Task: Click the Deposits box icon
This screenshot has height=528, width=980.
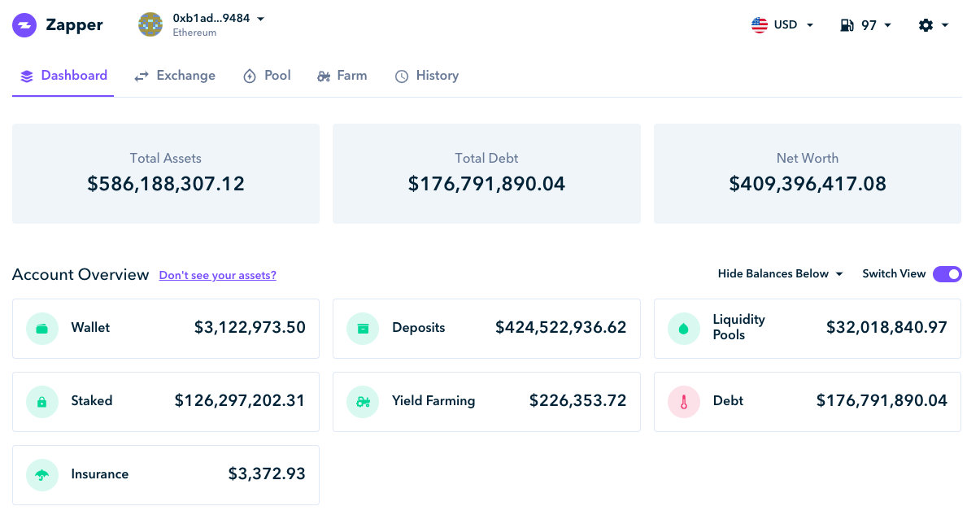Action: (363, 329)
